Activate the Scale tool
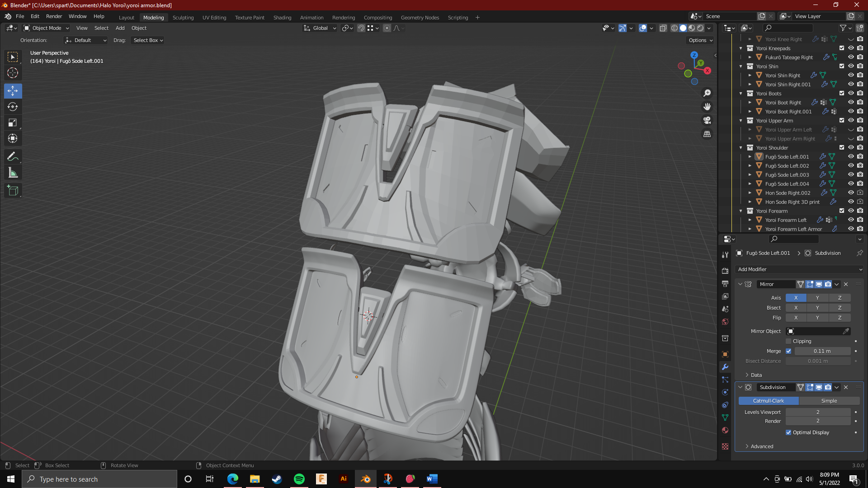The height and width of the screenshot is (488, 868). [x=13, y=123]
